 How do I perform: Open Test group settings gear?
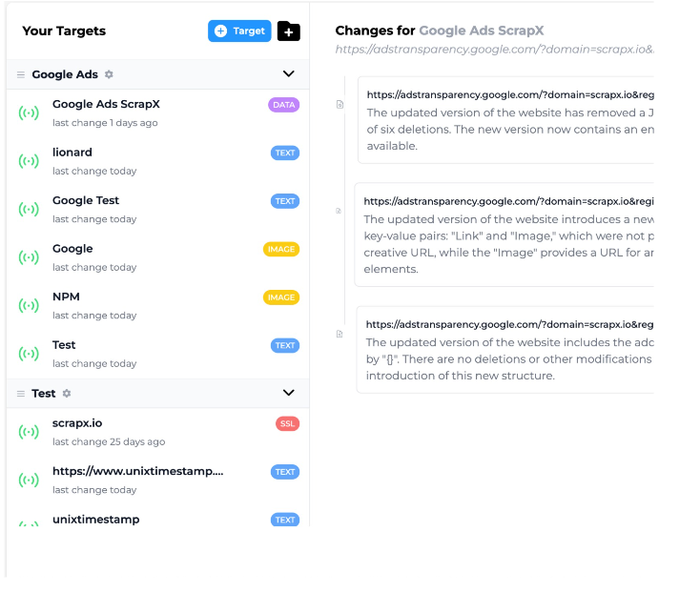pyautogui.click(x=67, y=394)
